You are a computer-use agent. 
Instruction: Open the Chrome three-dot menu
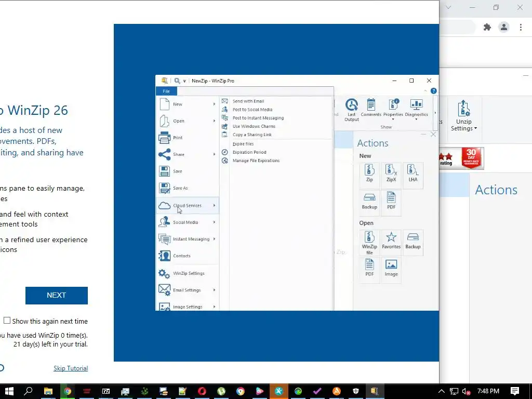[521, 27]
